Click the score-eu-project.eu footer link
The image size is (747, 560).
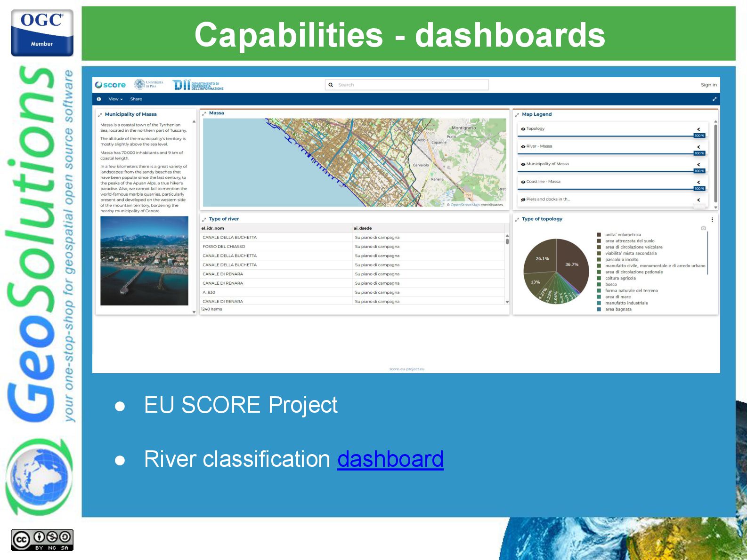pyautogui.click(x=407, y=369)
